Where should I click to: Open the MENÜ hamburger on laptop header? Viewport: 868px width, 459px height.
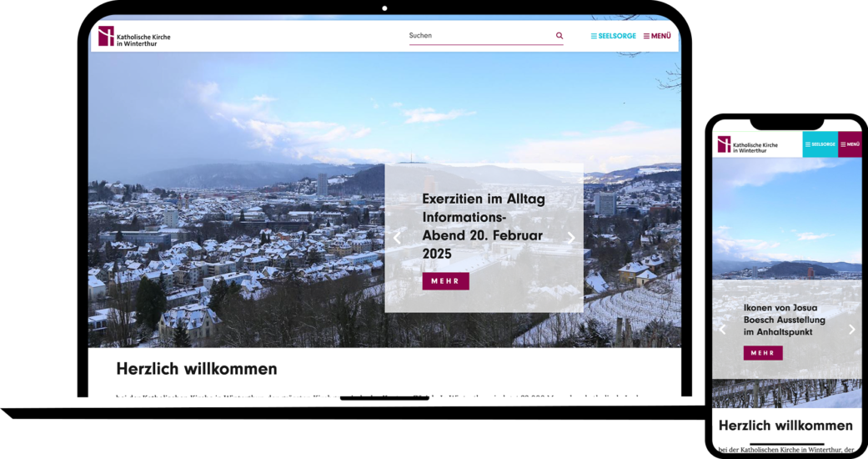tap(657, 36)
